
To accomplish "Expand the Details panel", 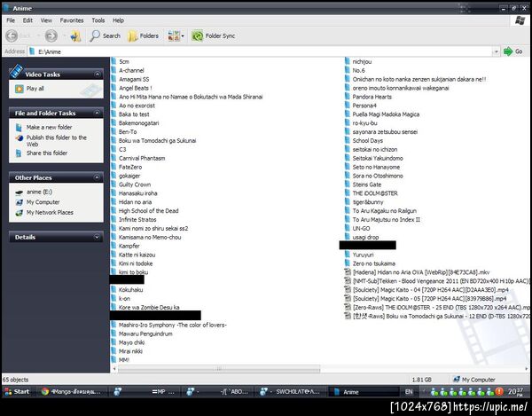I will click(x=97, y=237).
